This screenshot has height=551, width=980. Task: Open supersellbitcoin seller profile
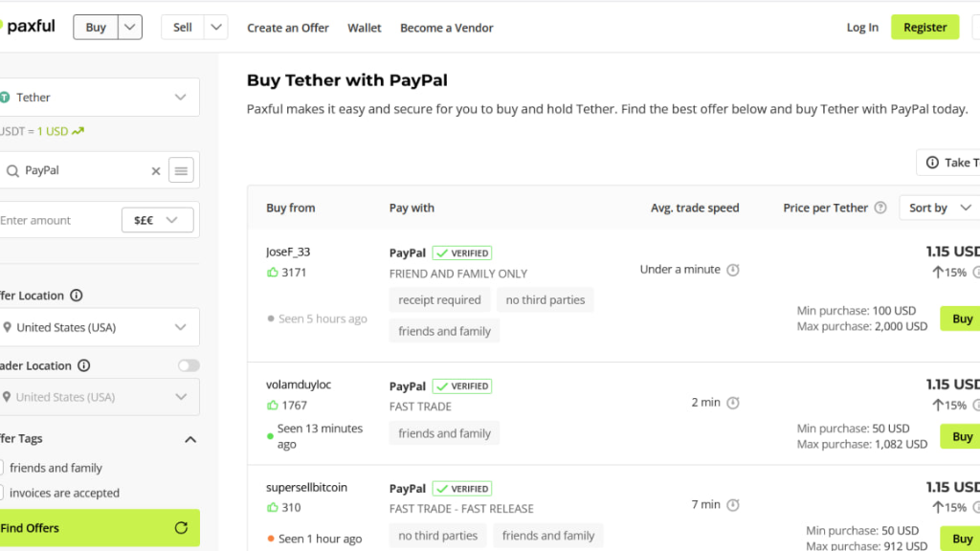(x=306, y=487)
